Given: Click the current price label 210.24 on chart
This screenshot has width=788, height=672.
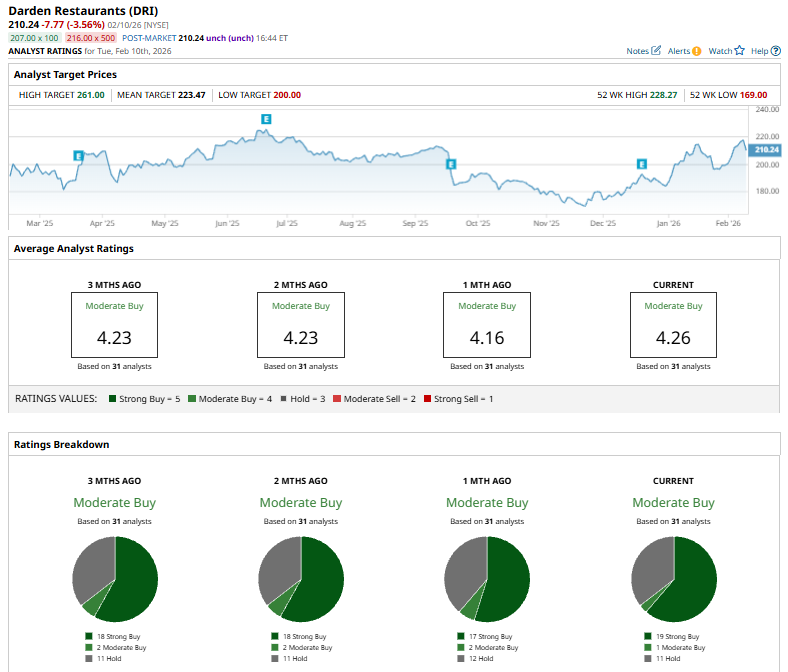Looking at the screenshot, I should [x=765, y=150].
